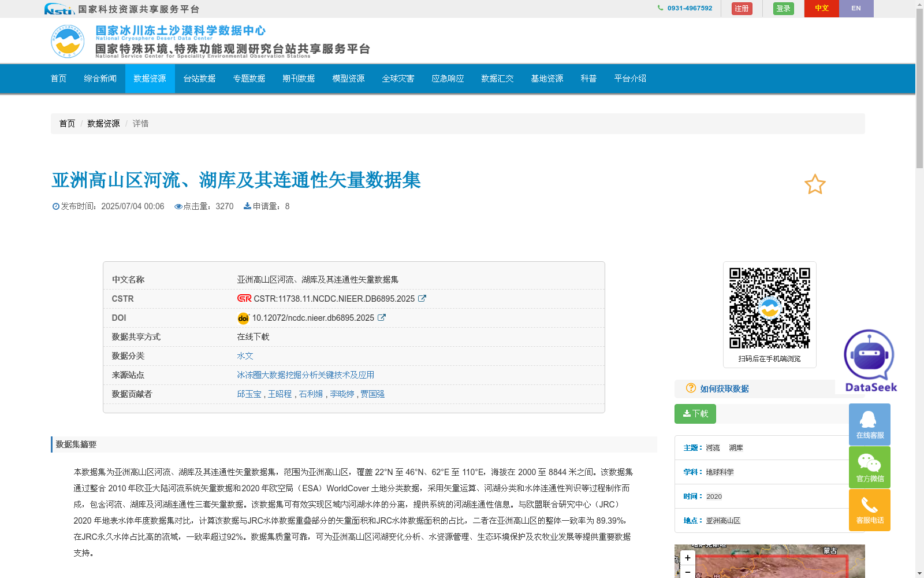Open contributor 贾国强 link

[x=372, y=394]
